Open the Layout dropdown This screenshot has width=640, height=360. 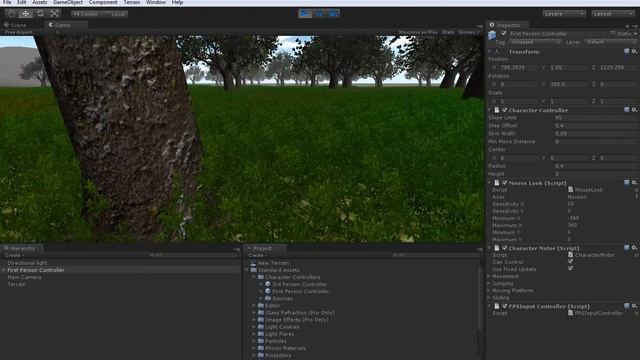(x=613, y=14)
